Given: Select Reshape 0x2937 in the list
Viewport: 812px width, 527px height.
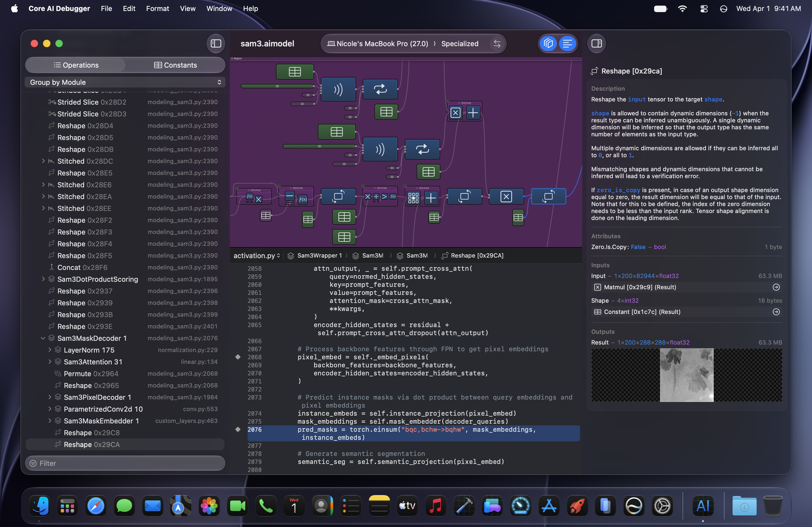Looking at the screenshot, I should [x=125, y=291].
